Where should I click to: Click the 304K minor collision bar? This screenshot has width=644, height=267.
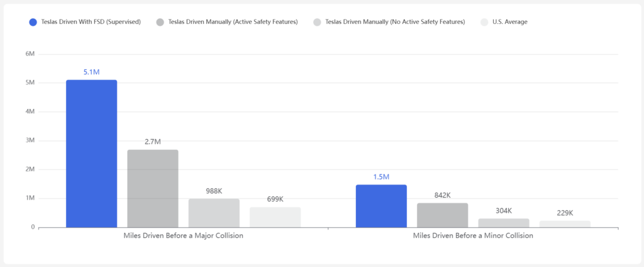point(503,222)
